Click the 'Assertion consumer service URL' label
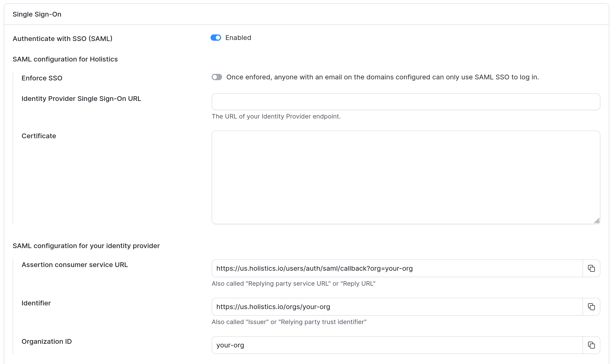 (x=75, y=265)
